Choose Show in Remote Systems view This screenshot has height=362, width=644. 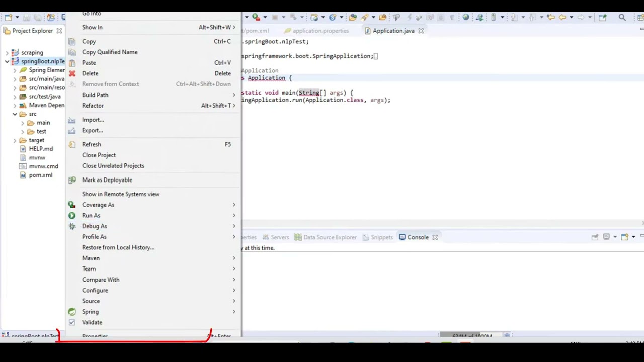(x=153, y=194)
